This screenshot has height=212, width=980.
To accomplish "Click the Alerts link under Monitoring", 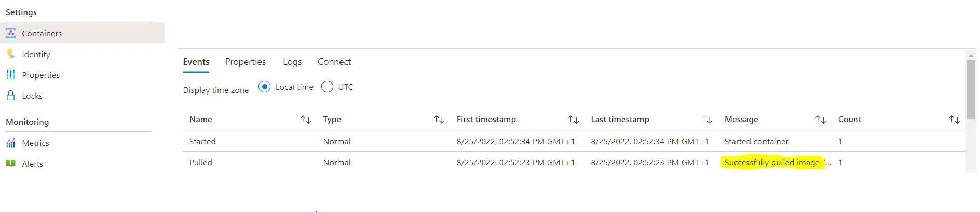I will coord(32,164).
